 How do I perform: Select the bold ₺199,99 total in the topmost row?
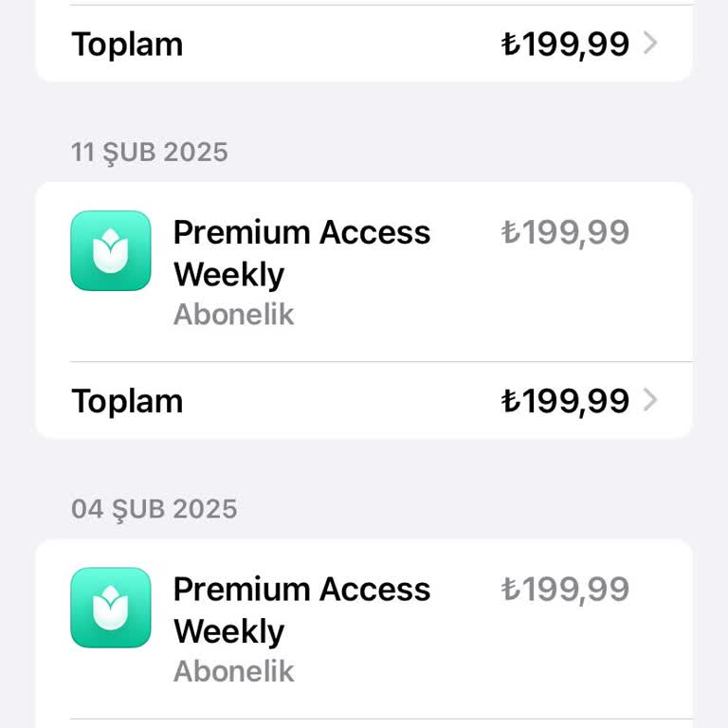[x=565, y=45]
